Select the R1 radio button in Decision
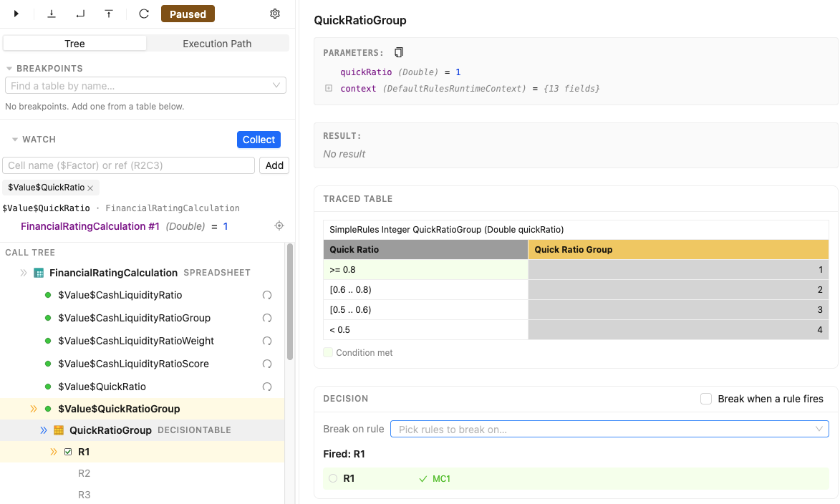This screenshot has width=840, height=504. (x=333, y=478)
